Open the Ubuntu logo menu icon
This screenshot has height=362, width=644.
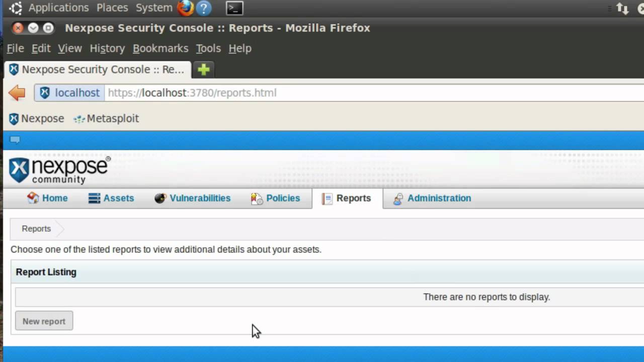(16, 8)
